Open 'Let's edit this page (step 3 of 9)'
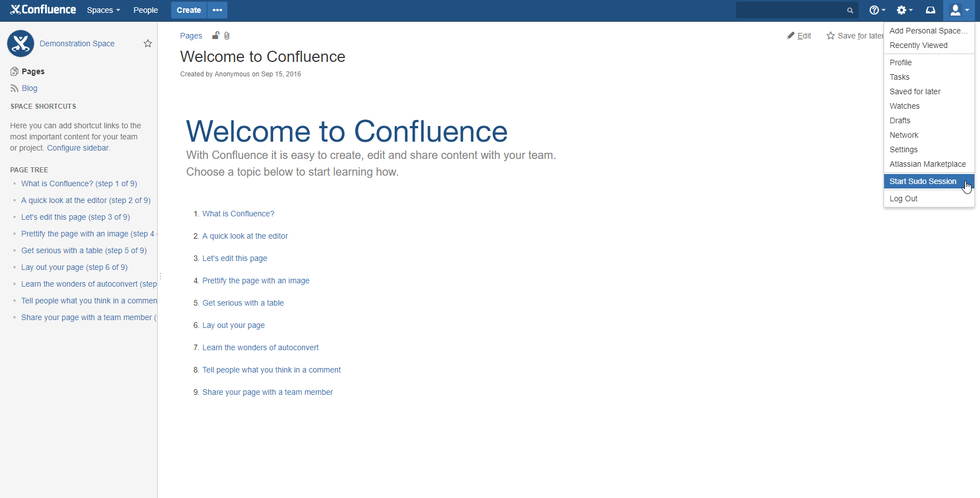The image size is (980, 498). pos(76,217)
